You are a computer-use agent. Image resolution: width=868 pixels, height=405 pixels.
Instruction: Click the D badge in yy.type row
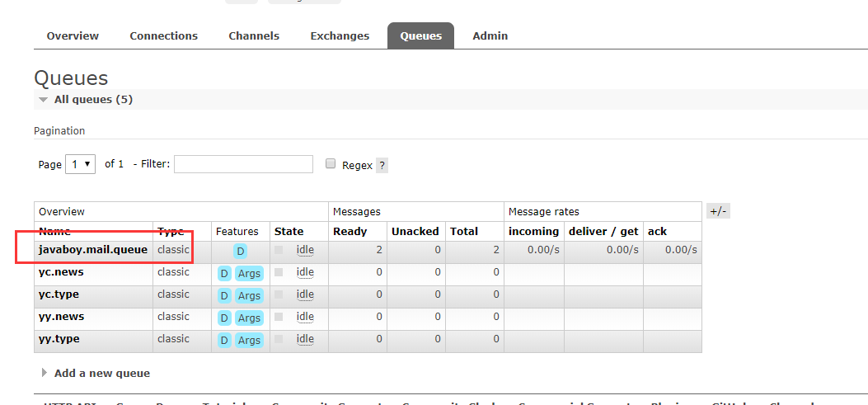pos(224,340)
